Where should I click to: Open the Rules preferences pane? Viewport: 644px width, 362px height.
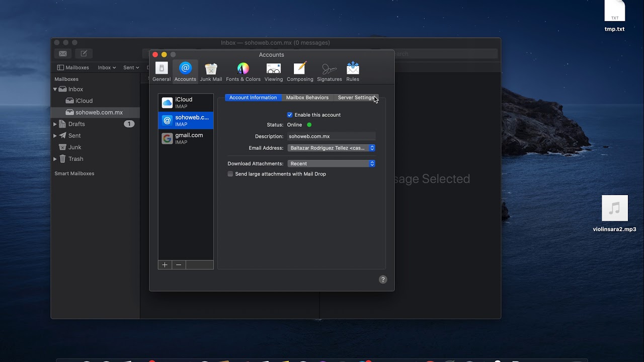[353, 71]
